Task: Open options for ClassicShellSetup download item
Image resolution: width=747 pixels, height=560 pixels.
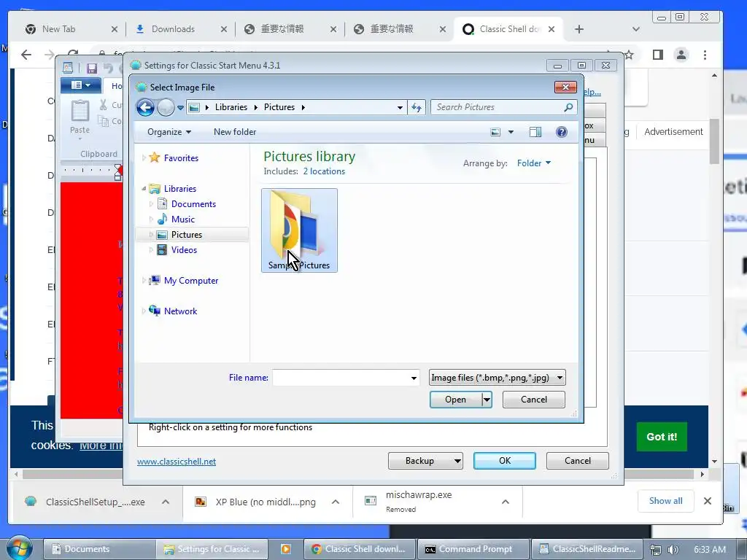Action: point(166,502)
